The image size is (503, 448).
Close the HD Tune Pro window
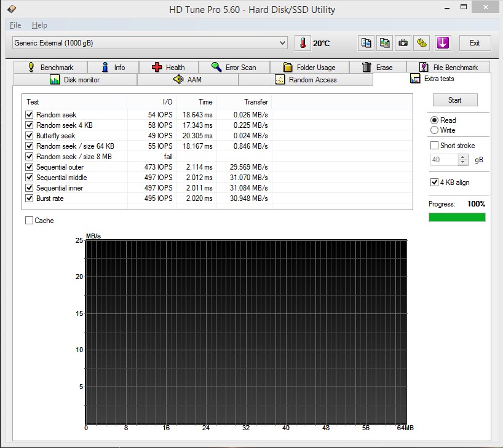(x=486, y=7)
